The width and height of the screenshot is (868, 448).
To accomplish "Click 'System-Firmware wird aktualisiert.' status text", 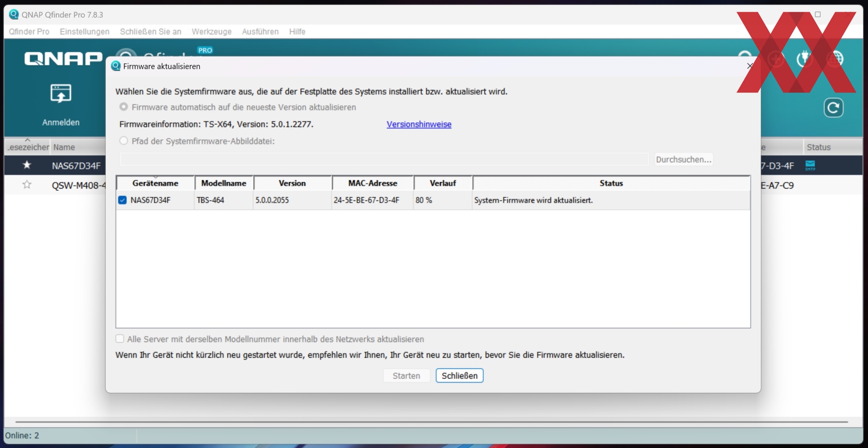I will tap(533, 200).
